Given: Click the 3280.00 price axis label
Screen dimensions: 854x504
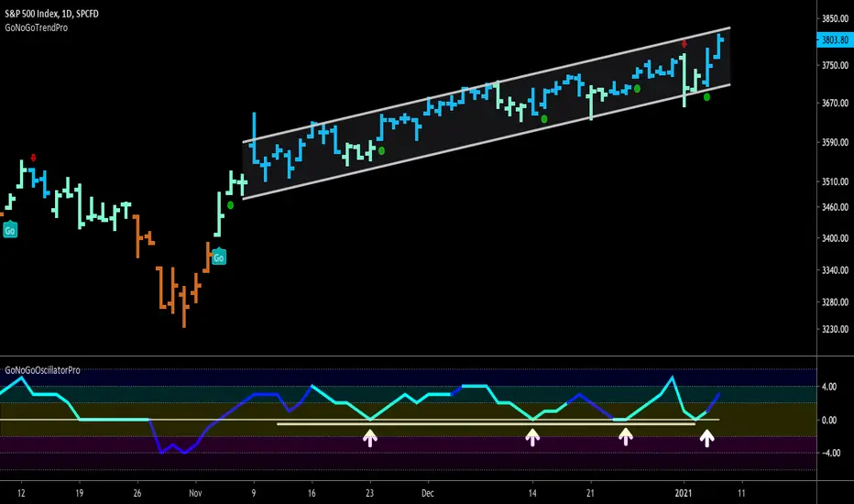Looking at the screenshot, I should click(835, 302).
